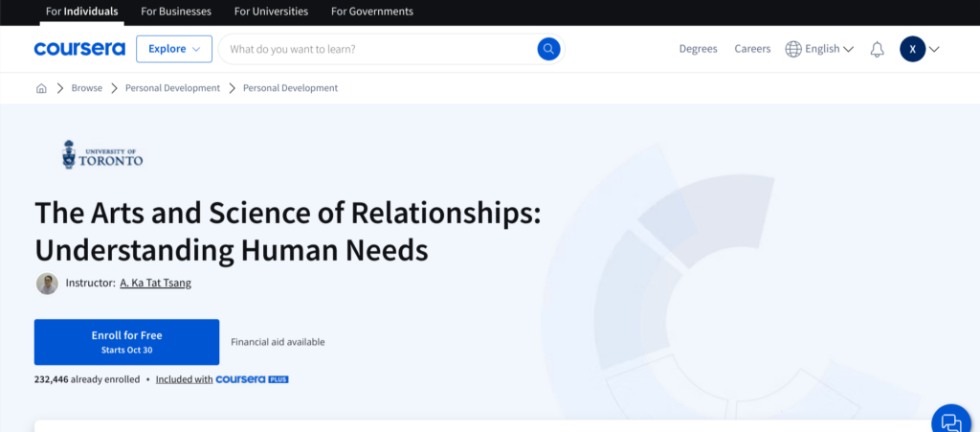Switch to the For Businesses tab
Viewport: 980px width, 432px height.
click(x=176, y=11)
